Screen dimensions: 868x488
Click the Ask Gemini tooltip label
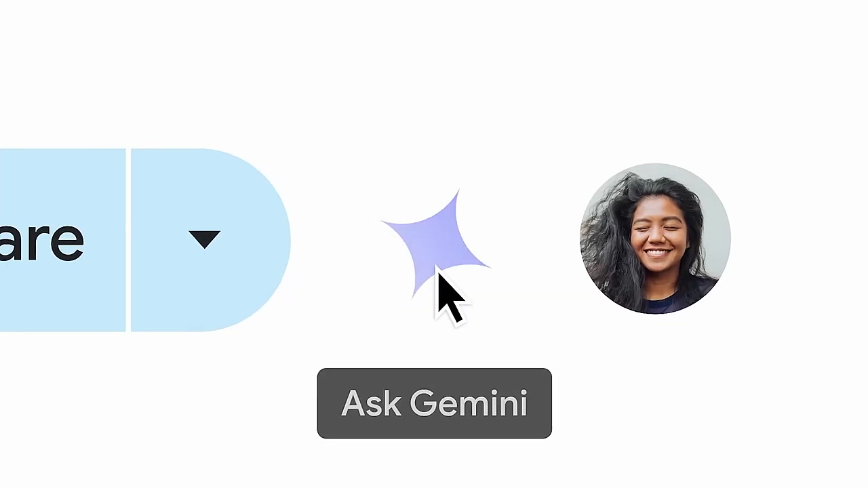pos(434,403)
